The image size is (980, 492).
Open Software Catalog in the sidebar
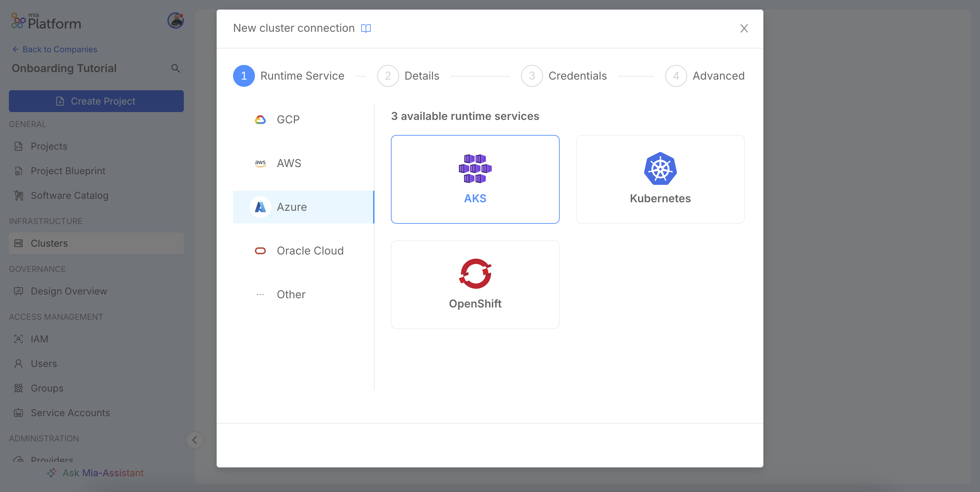tap(96, 195)
